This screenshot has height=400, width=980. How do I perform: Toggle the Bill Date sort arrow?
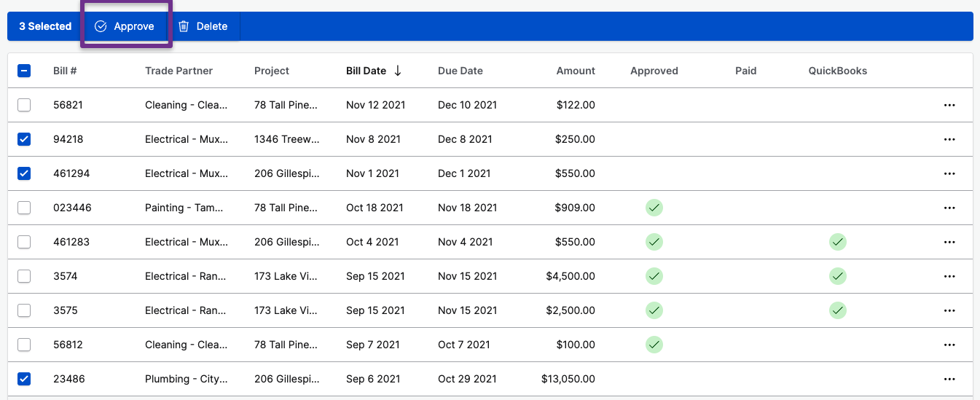point(398,71)
